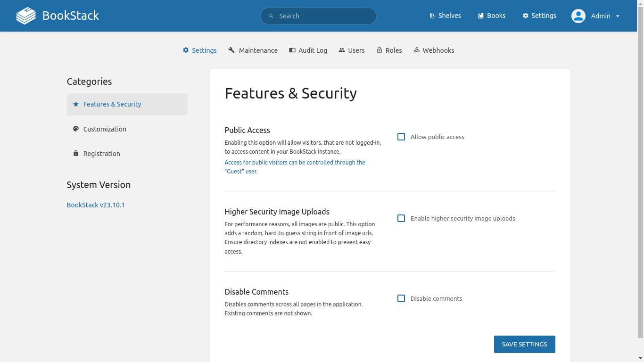The height and width of the screenshot is (362, 644).
Task: Expand the Admin dropdown caret
Action: tap(618, 16)
